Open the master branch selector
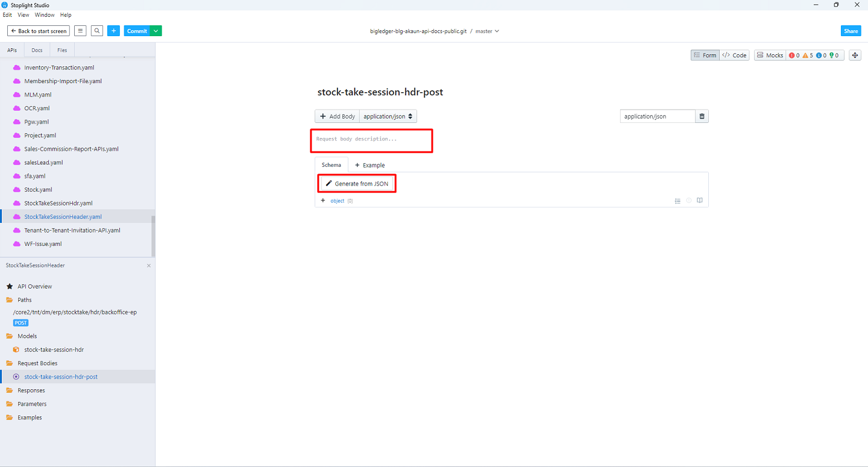The height and width of the screenshot is (467, 868). pyautogui.click(x=487, y=31)
